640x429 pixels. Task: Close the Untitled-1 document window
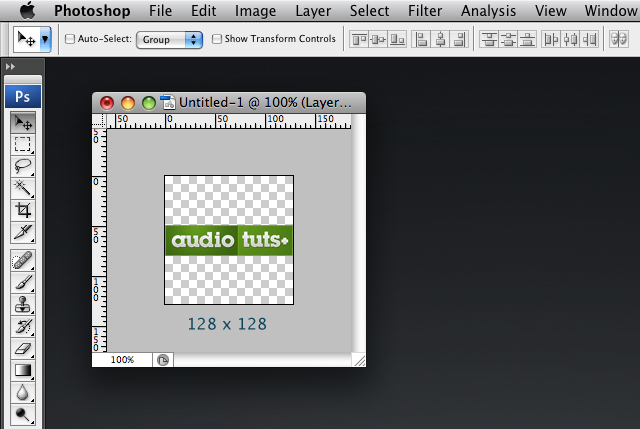[x=107, y=103]
